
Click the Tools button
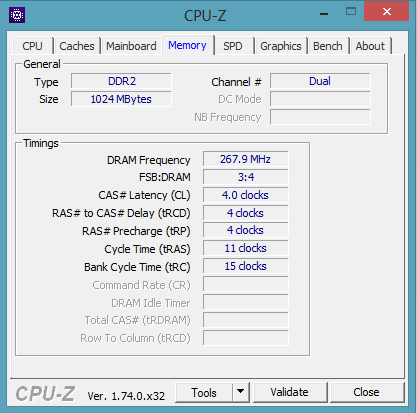click(204, 393)
